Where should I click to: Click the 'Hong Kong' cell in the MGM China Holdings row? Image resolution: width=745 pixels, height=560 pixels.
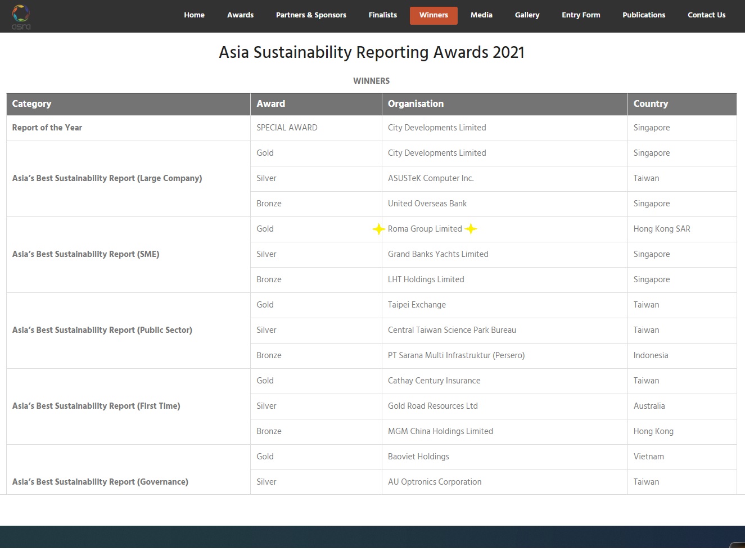coord(682,432)
